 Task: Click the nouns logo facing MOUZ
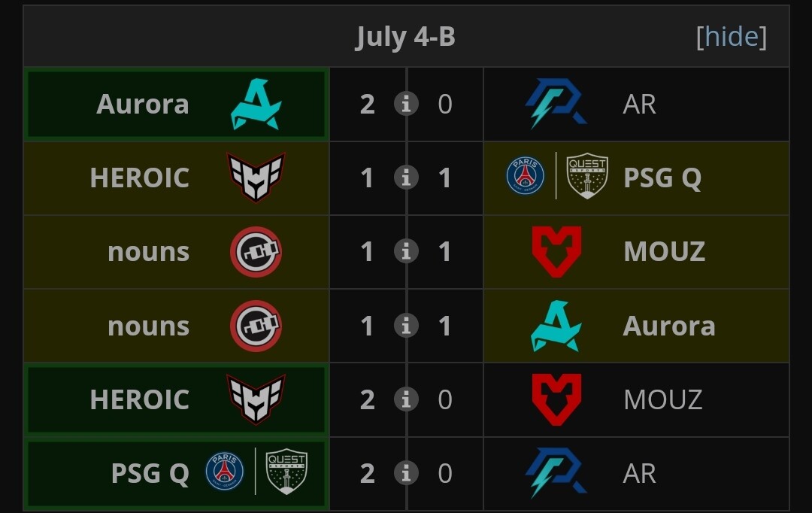(x=256, y=252)
